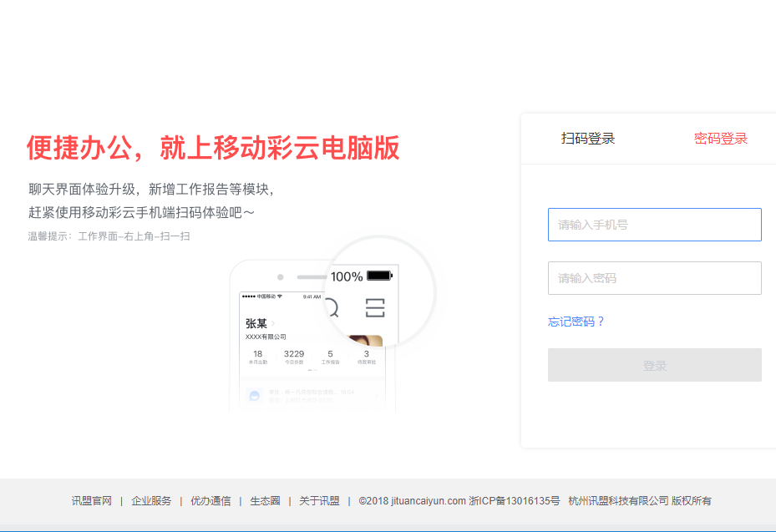Open the 企业服务 footer link
This screenshot has height=532, width=776.
click(151, 501)
